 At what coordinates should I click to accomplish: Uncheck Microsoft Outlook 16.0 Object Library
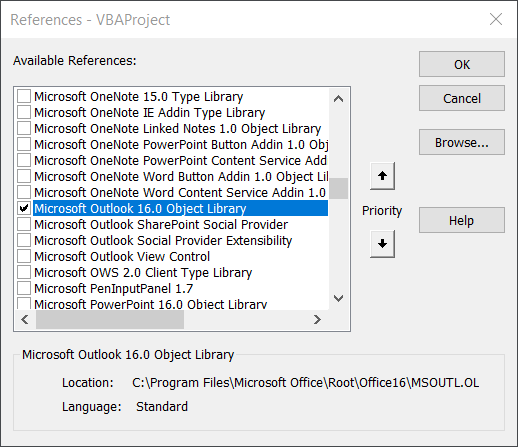pyautogui.click(x=24, y=208)
